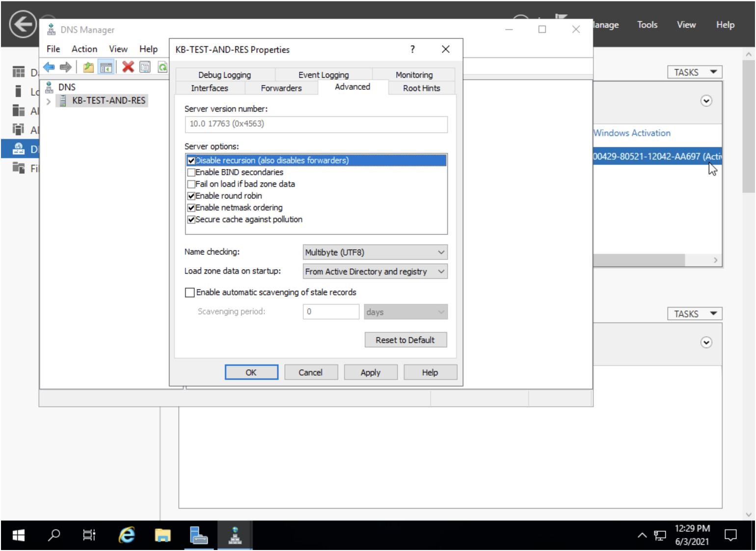Screen dimensions: 756x551
Task: Click the Scavenging period number field
Action: [x=331, y=312]
